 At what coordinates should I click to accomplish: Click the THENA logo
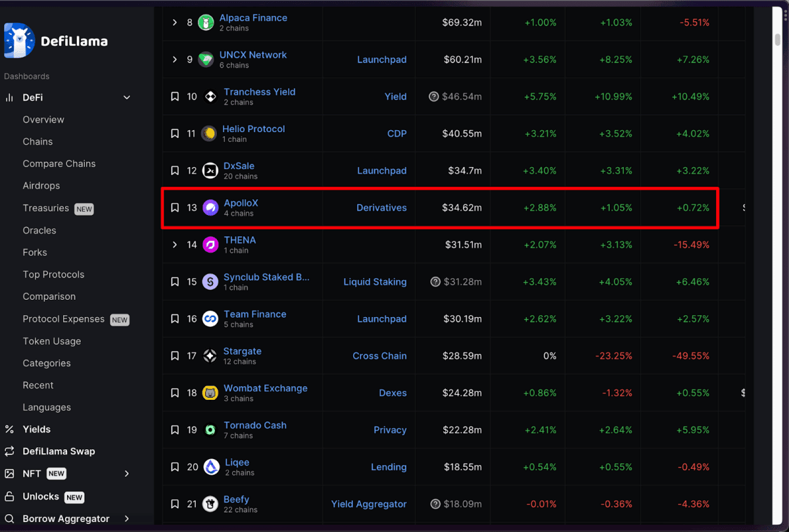210,245
